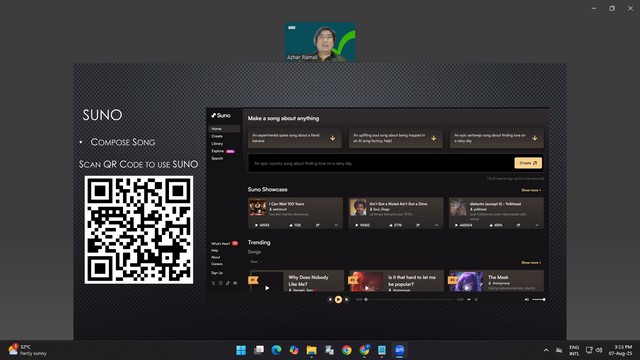Open Google Chrome from the taskbar
Image resolution: width=640 pixels, height=360 pixels.
click(x=347, y=350)
